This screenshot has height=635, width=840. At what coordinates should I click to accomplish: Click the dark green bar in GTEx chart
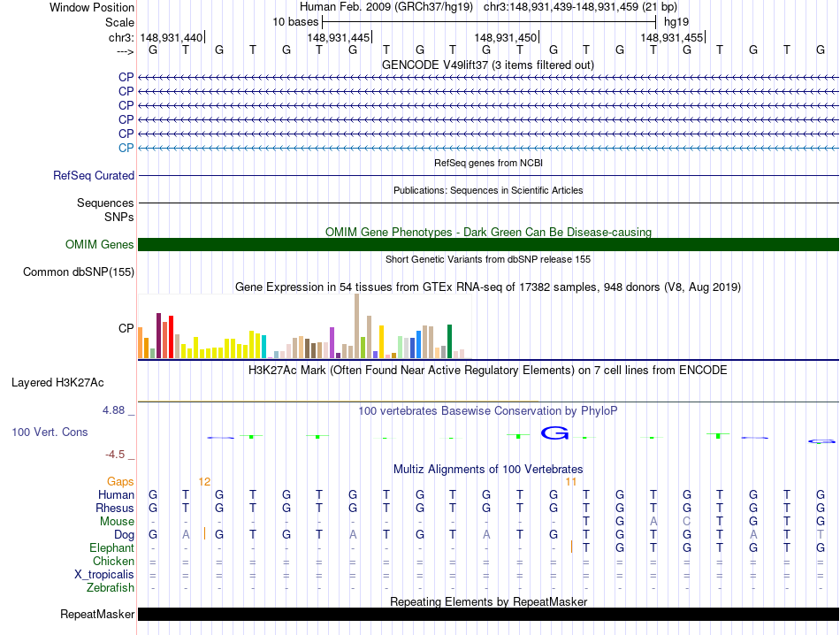[x=450, y=341]
